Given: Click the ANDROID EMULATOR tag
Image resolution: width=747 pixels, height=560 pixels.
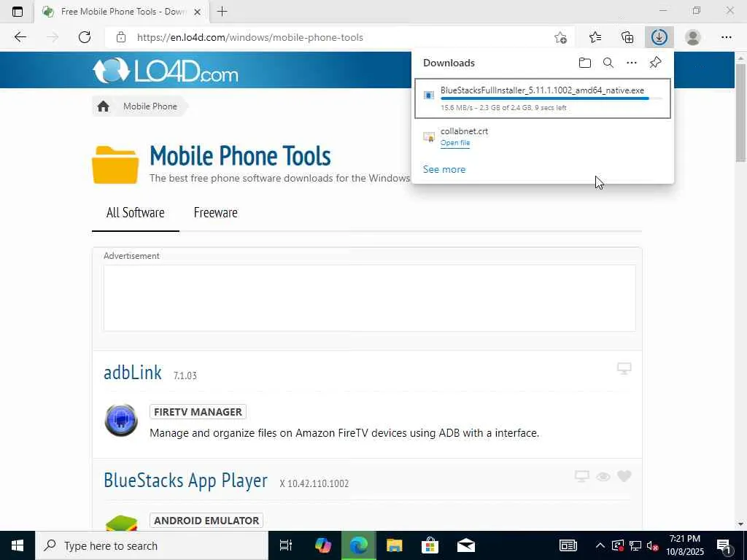Looking at the screenshot, I should click(206, 521).
